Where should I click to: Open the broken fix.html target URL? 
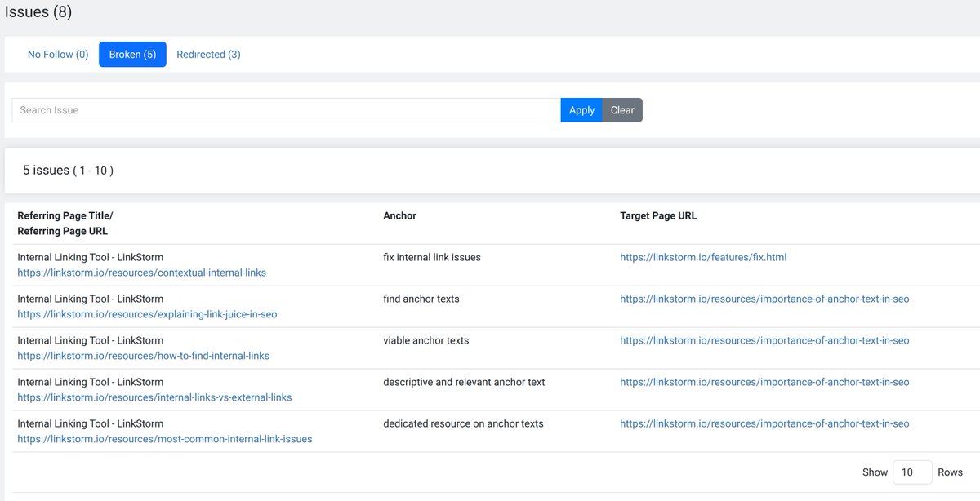(x=703, y=256)
